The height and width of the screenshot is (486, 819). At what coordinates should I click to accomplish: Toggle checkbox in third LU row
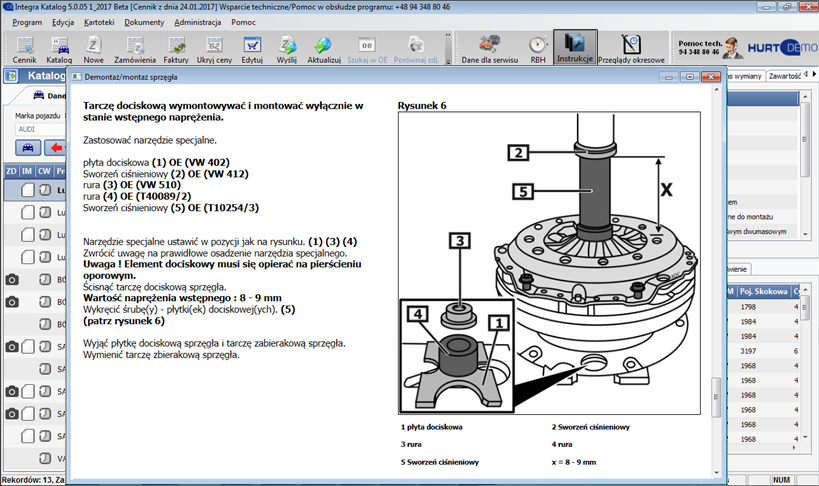point(28,235)
